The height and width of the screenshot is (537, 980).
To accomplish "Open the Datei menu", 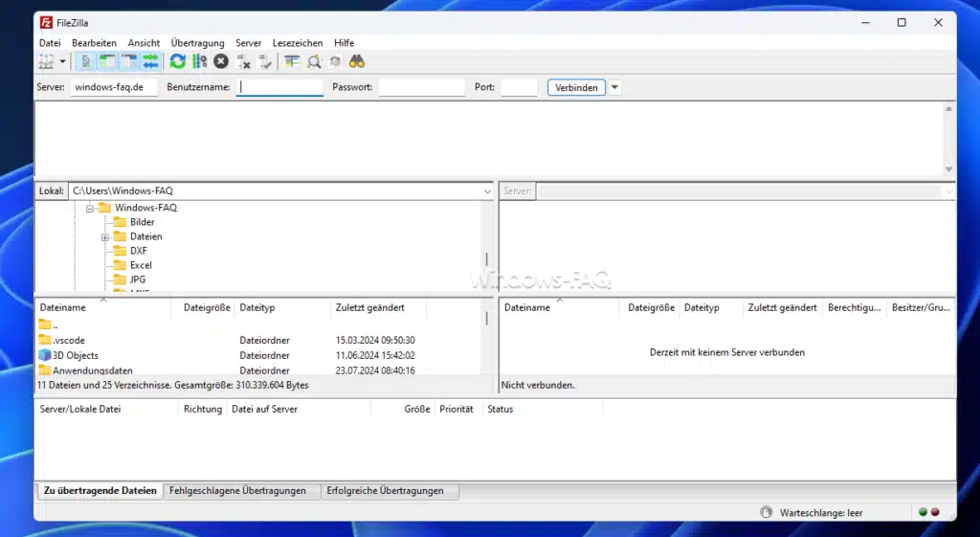I will pyautogui.click(x=50, y=43).
